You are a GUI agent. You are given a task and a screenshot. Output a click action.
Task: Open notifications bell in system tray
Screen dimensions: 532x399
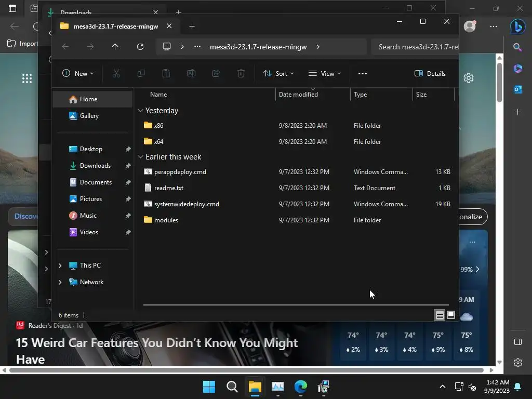click(x=518, y=387)
